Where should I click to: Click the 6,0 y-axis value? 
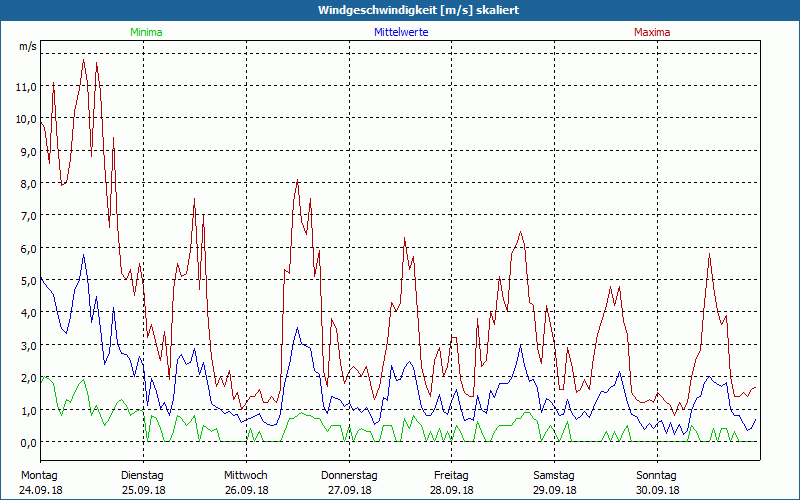tap(29, 248)
